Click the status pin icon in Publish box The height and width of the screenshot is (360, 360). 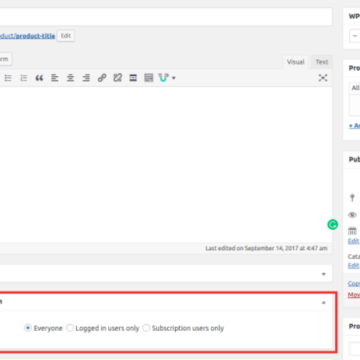pos(352,198)
